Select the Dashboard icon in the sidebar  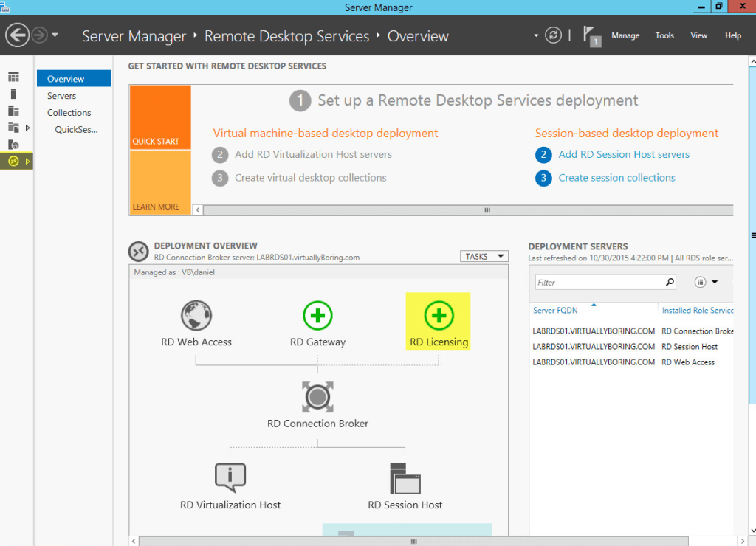(13, 76)
